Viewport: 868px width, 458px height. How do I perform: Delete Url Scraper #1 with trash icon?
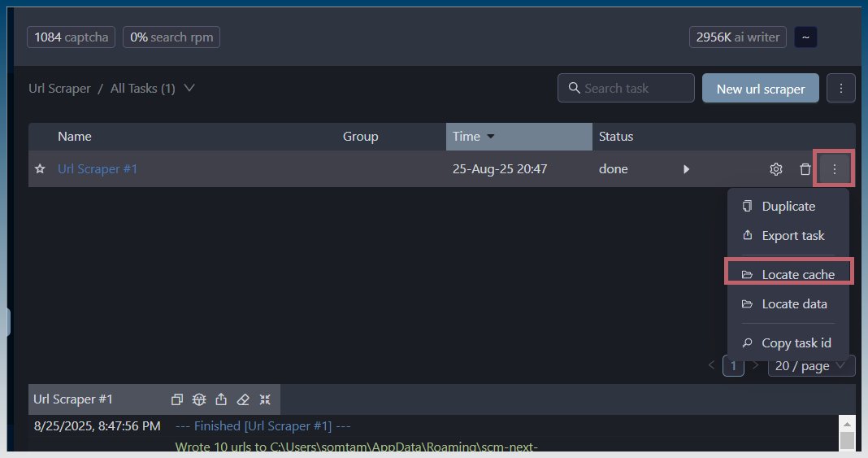point(805,169)
